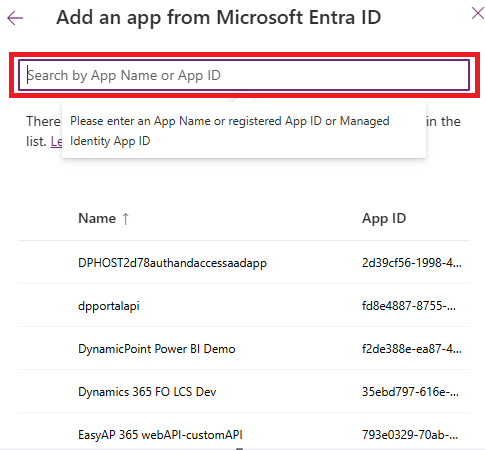
Task: Select the DPHOST2d78authandaccessaadapp app row
Action: coord(244,263)
